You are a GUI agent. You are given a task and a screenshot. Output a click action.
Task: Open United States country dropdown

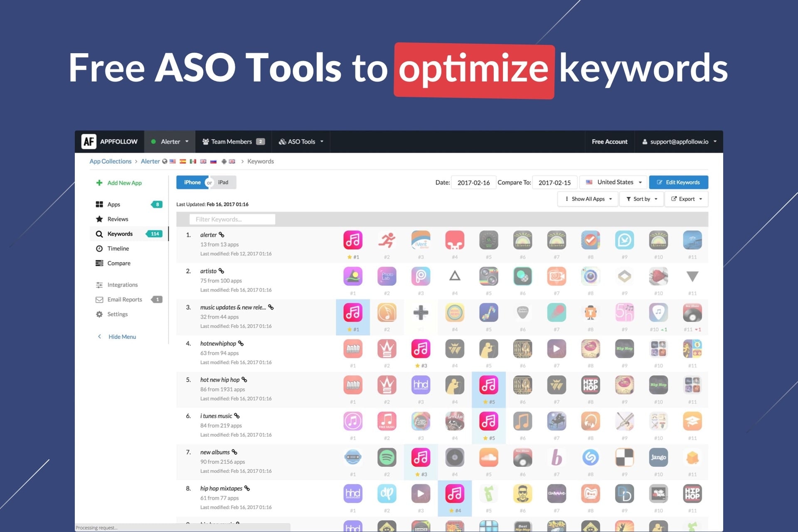point(614,182)
